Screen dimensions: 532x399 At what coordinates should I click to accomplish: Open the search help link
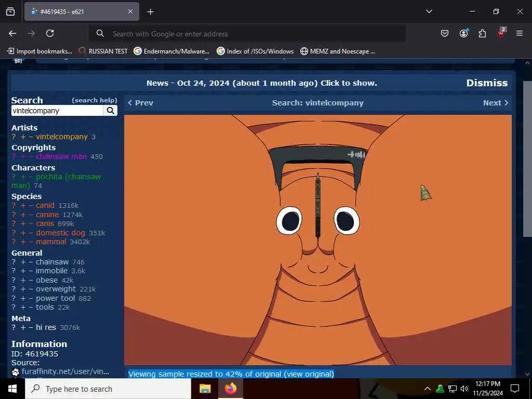point(95,100)
